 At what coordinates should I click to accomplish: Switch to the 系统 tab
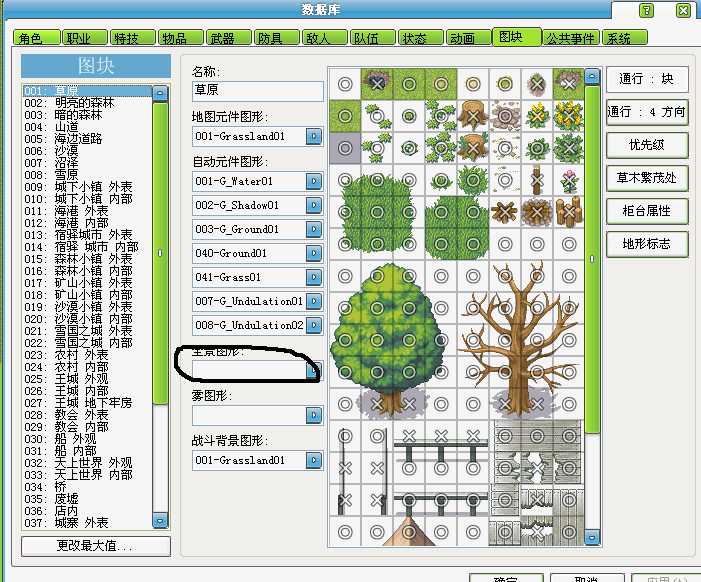tap(625, 38)
